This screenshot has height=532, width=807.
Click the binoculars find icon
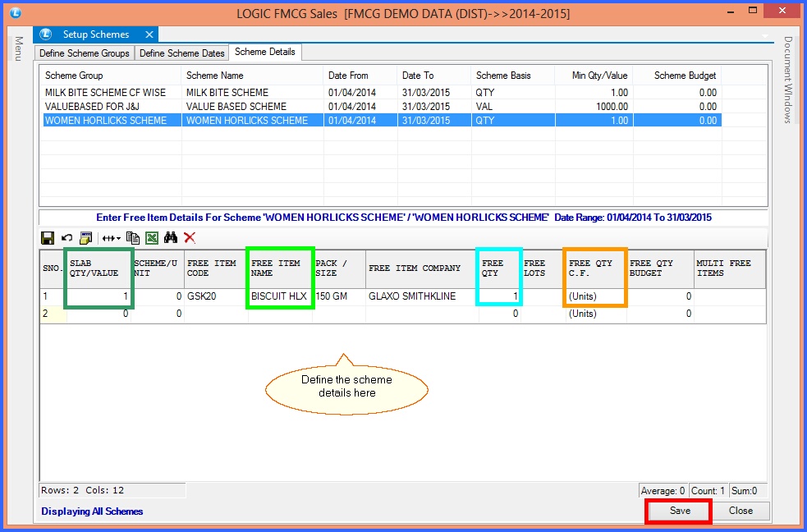[x=171, y=237]
